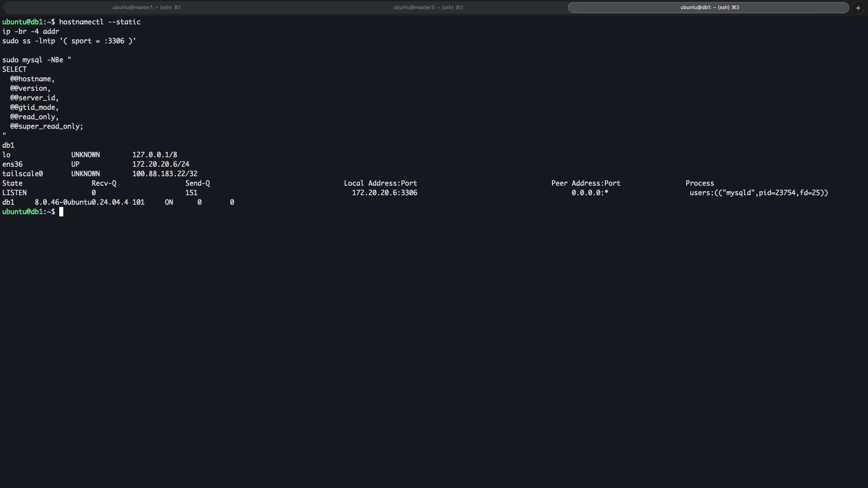Click the 'State' column header
The image size is (868, 488).
(12, 183)
